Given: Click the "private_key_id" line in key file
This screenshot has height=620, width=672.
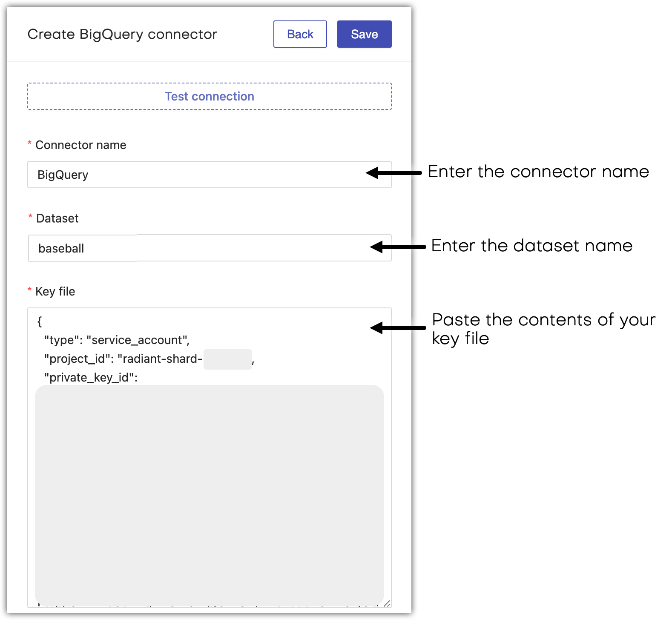Looking at the screenshot, I should 91,377.
